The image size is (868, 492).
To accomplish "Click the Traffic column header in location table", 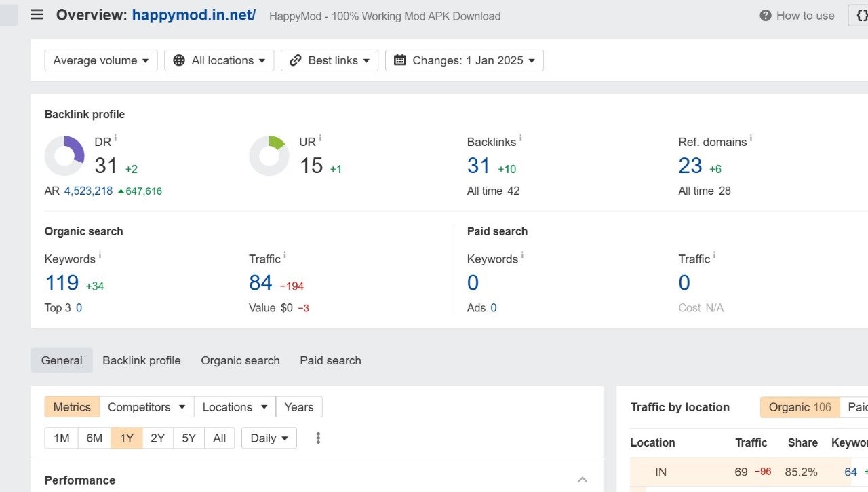I will [x=751, y=442].
